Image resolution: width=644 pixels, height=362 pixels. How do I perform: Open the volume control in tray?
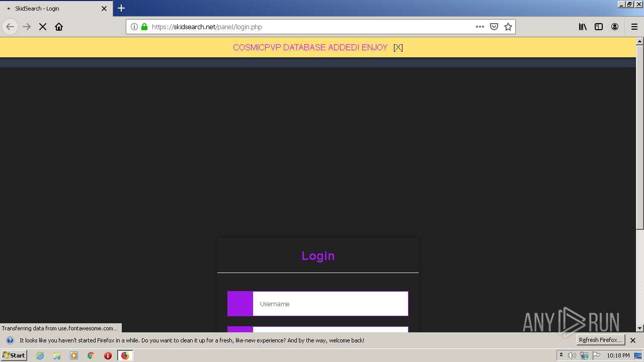(572, 355)
